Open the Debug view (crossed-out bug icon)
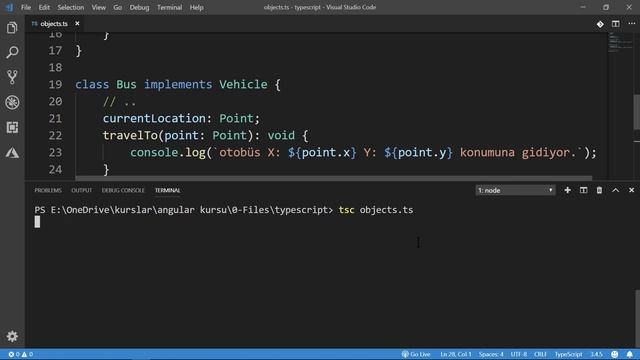This screenshot has height=360, width=640. [12, 102]
